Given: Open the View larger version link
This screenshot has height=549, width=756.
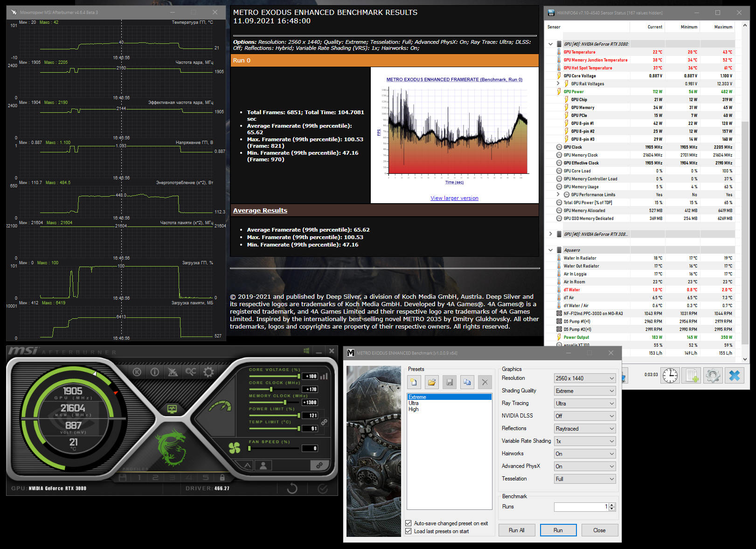Looking at the screenshot, I should 454,198.
